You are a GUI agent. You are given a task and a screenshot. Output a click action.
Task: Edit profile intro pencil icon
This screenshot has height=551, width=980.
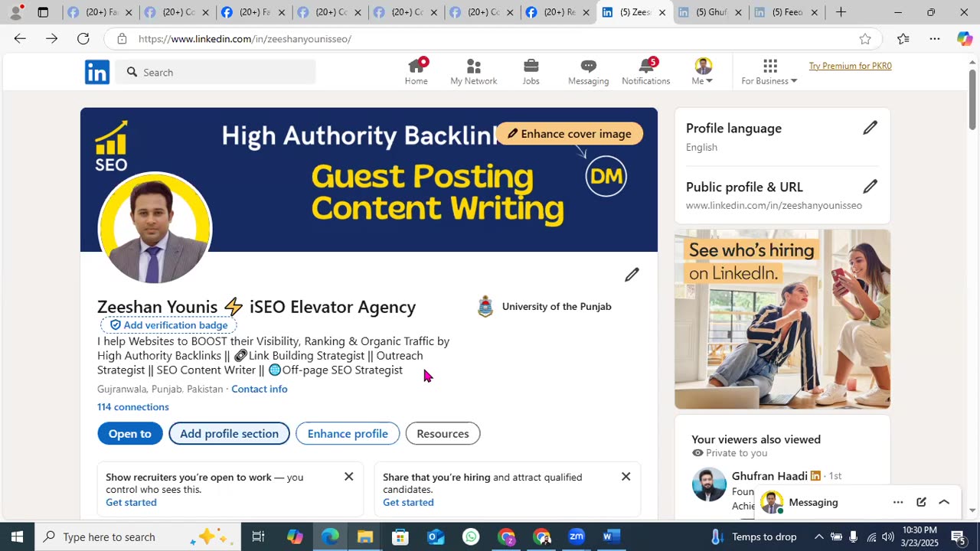pos(632,275)
